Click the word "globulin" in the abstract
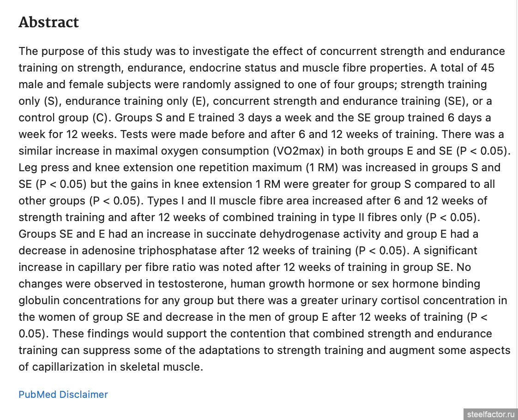The width and height of the screenshot is (518, 420). (x=39, y=300)
